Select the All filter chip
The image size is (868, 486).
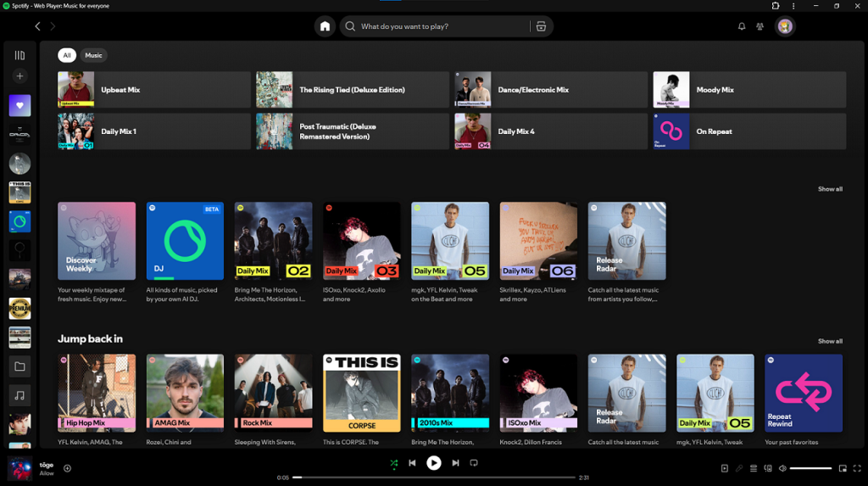[x=67, y=55]
